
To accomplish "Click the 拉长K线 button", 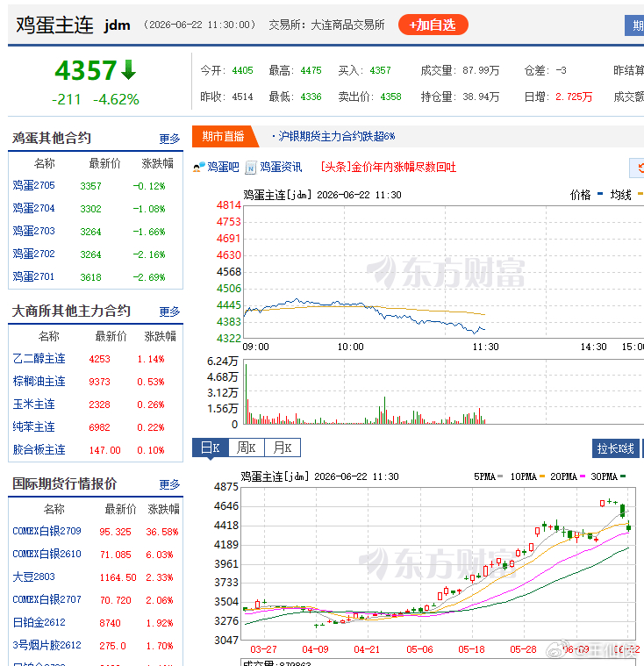I will pos(615,448).
